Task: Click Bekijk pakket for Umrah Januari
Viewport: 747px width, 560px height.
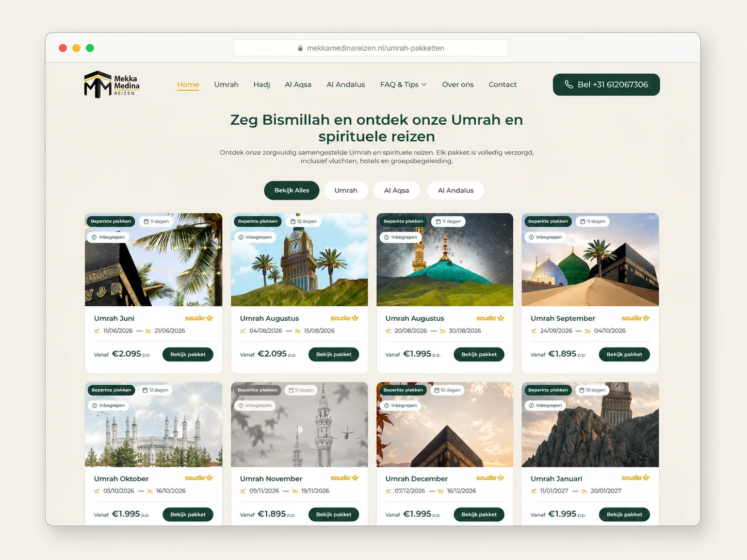Action: [624, 514]
